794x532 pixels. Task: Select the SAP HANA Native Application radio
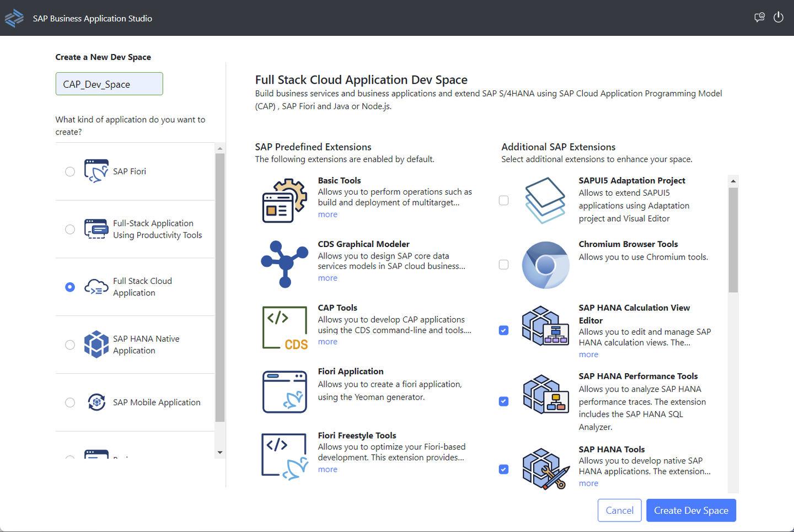(x=70, y=345)
